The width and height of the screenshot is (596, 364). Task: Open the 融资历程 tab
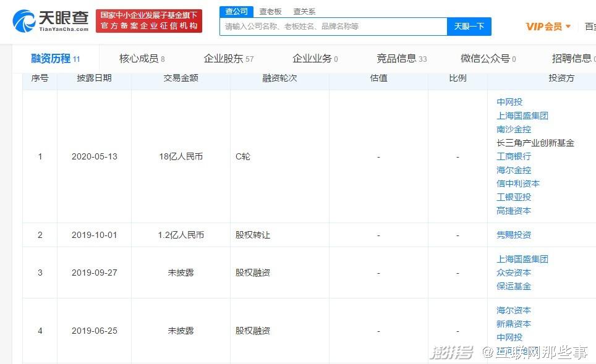56,59
